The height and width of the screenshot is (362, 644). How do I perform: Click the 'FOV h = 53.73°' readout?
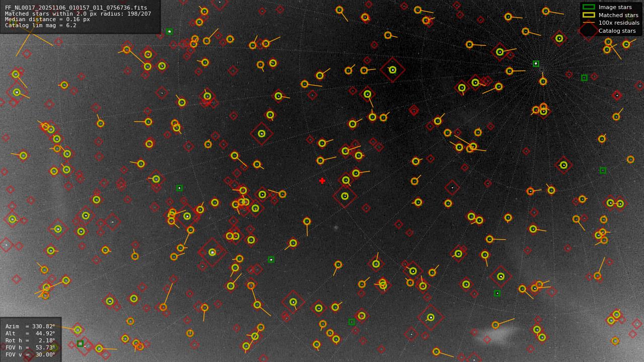tap(30, 347)
